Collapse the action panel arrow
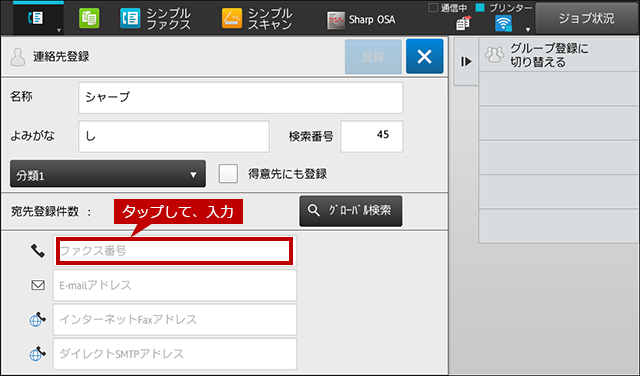 [x=466, y=62]
